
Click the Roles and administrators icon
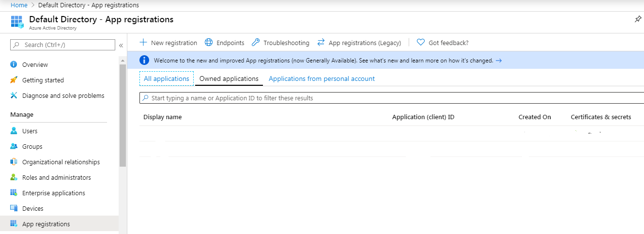14,177
